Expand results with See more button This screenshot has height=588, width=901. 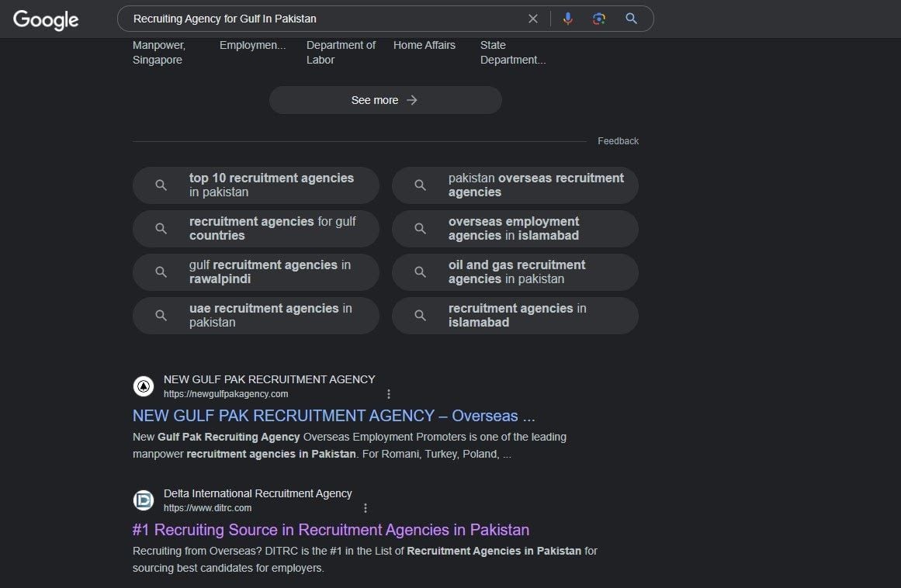coord(385,100)
